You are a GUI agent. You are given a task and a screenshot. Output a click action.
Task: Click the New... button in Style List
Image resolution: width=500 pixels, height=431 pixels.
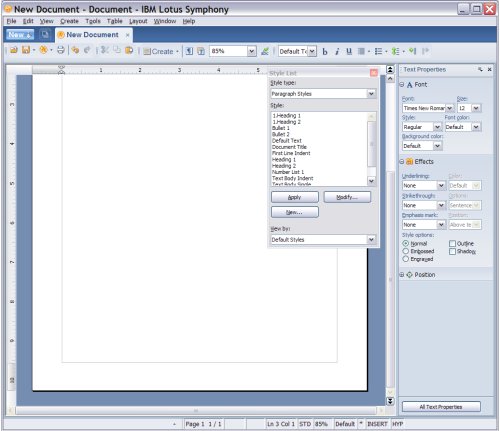[295, 212]
